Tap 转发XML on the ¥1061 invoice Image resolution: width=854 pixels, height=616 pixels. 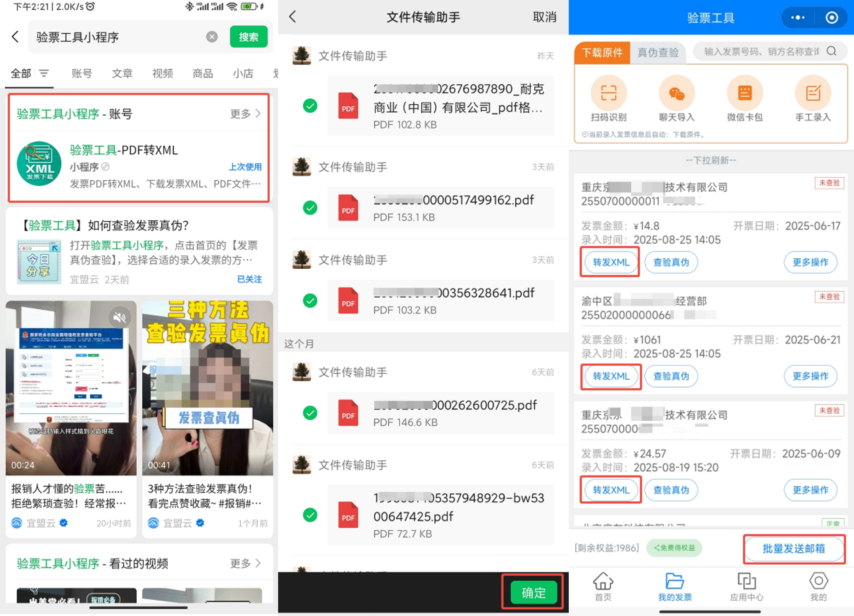click(x=611, y=376)
